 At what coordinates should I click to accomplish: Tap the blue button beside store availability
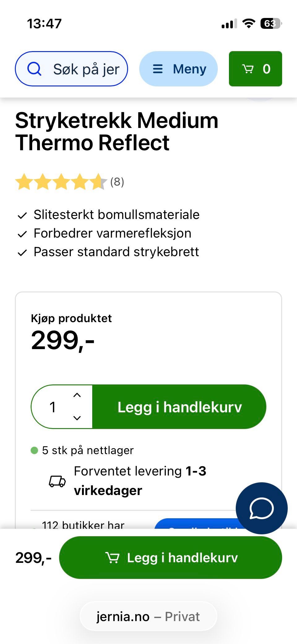tap(195, 524)
